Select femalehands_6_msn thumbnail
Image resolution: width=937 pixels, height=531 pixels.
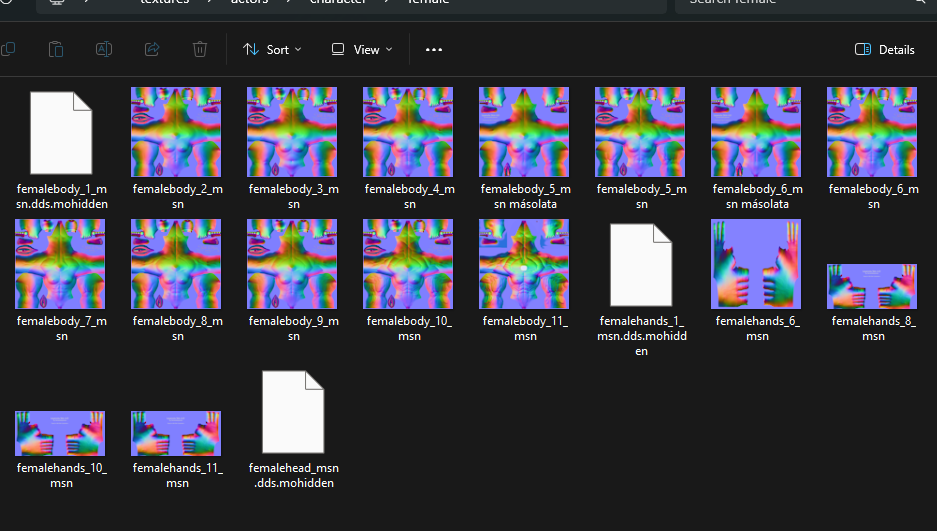click(x=755, y=264)
